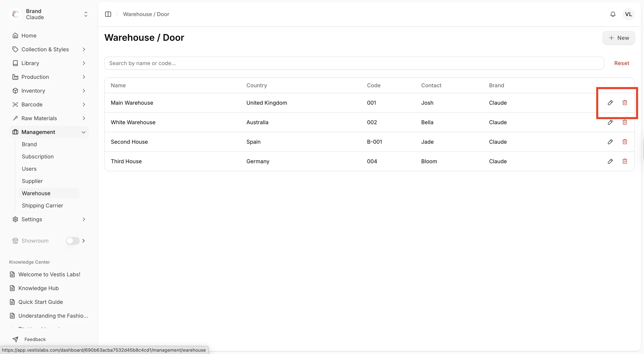Delete the Second House entry
Viewport: 644px width, 354px height.
pyautogui.click(x=625, y=142)
